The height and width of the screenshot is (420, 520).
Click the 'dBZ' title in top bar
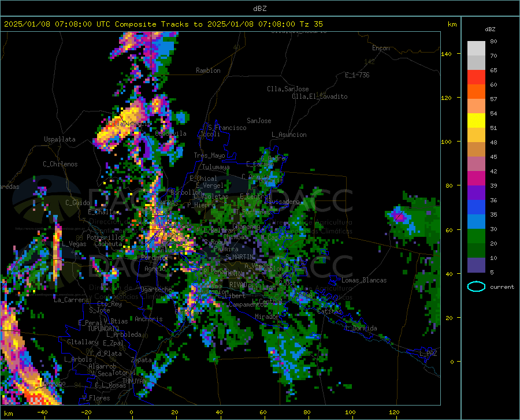point(259,9)
